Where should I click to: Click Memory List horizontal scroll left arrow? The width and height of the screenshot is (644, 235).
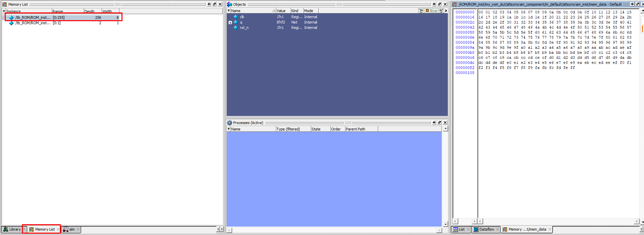pyautogui.click(x=218, y=229)
